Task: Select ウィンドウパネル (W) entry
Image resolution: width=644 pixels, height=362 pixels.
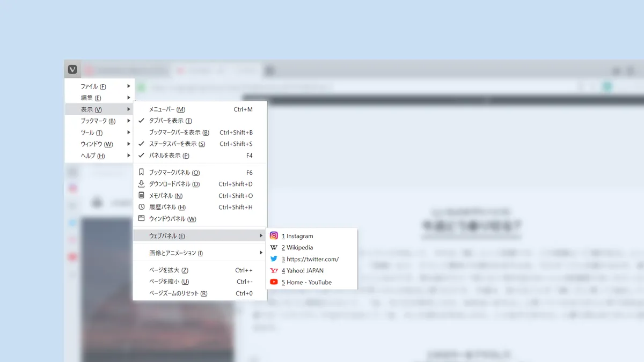Action: 200,219
